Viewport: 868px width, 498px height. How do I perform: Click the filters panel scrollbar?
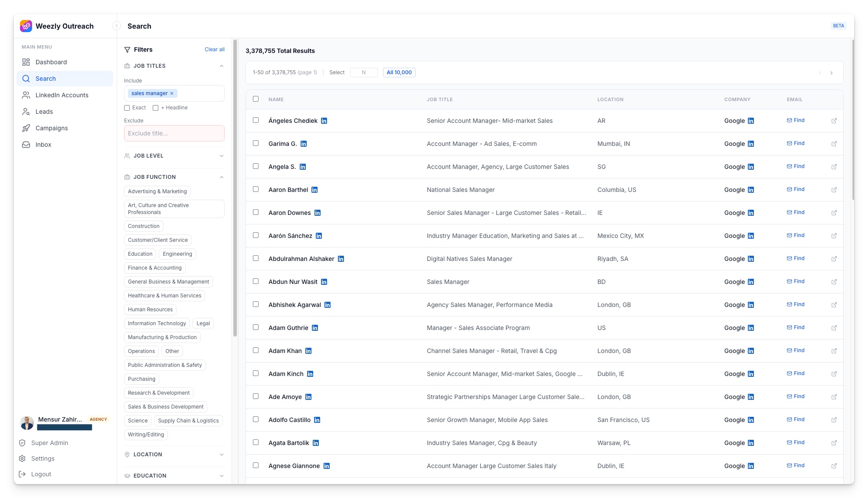coord(235,188)
